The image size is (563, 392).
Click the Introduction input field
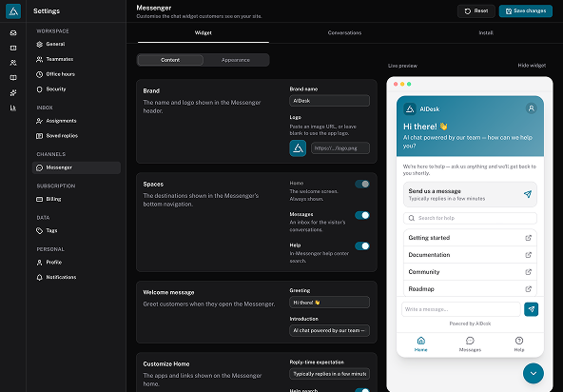click(329, 331)
